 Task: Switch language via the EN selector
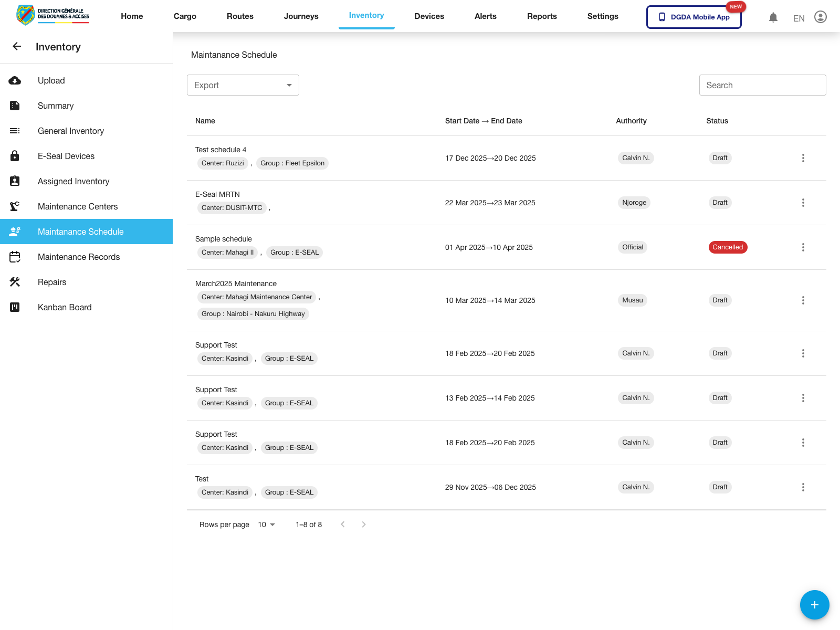point(799,18)
